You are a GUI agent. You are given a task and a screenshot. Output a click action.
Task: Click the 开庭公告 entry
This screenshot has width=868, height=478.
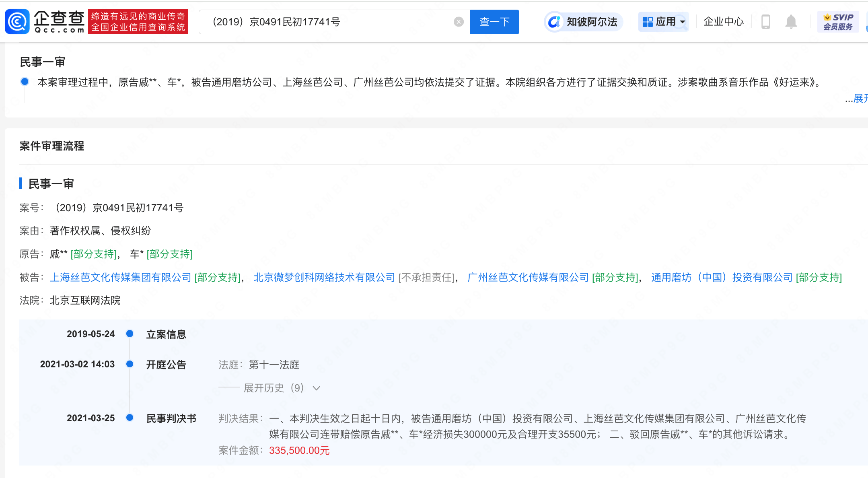166,365
